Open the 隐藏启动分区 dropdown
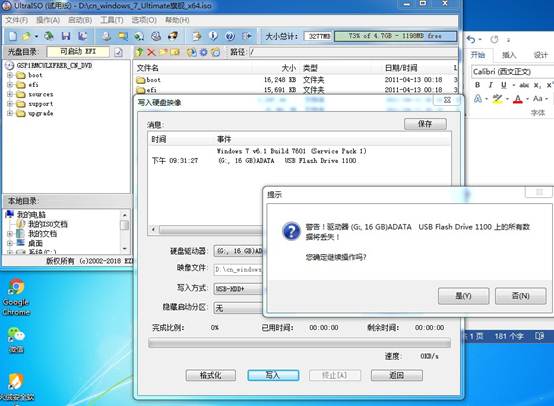554x406 pixels. point(238,308)
